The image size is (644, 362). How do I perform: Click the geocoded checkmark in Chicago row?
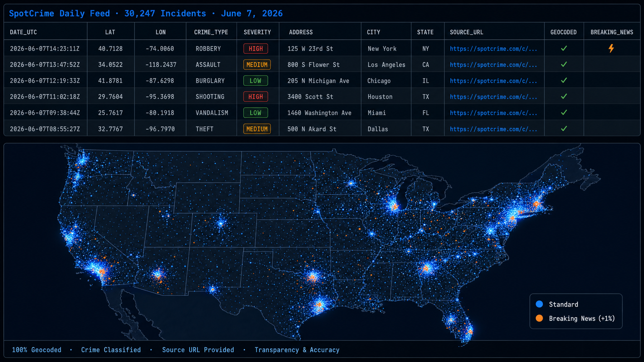tap(564, 80)
